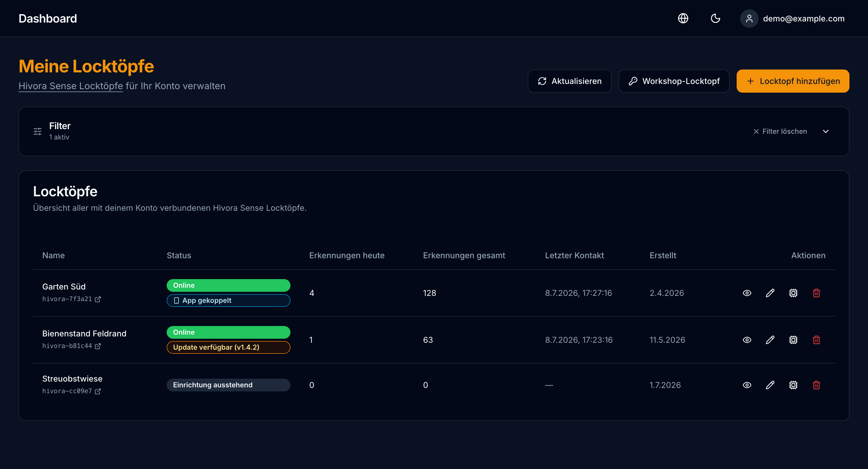This screenshot has width=868, height=469.
Task: Click last contact 8.7.2026, 17:27:16
Action: pyautogui.click(x=578, y=293)
